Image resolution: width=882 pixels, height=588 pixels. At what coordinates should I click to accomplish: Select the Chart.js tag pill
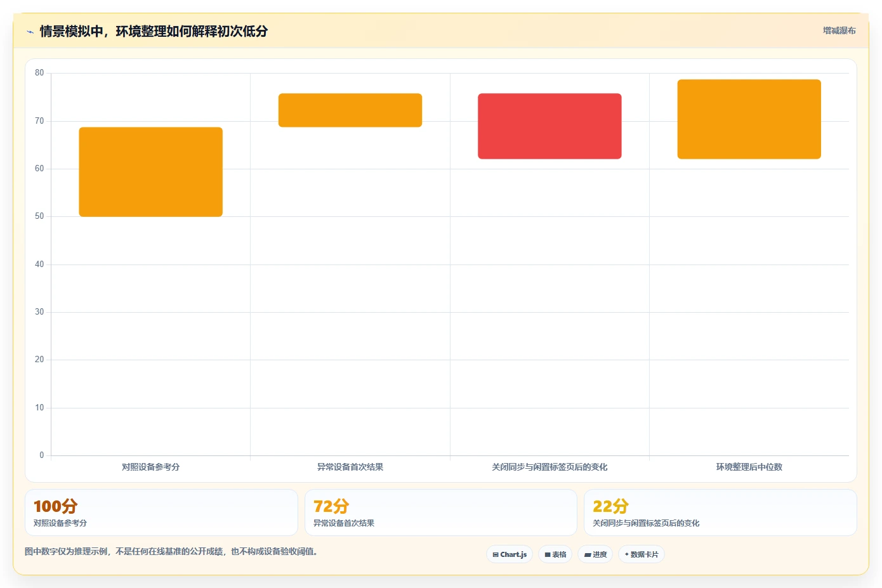tap(510, 554)
